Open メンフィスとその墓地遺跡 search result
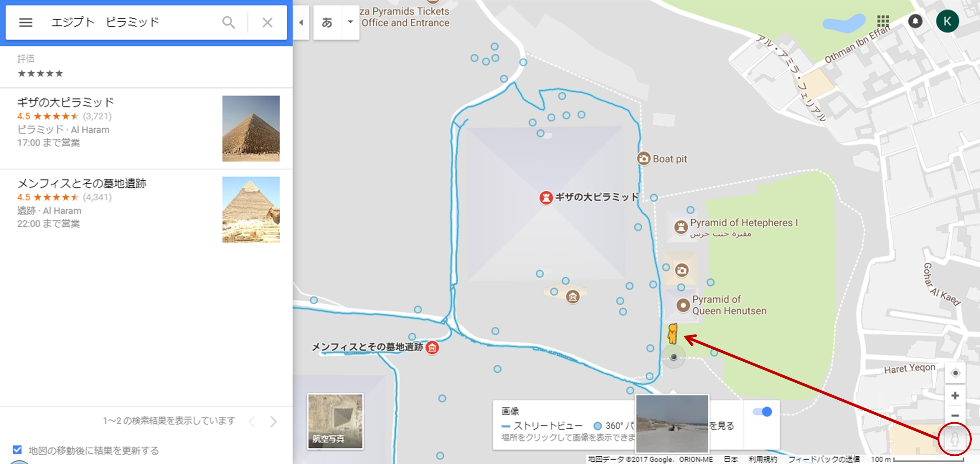This screenshot has height=464, width=980. [x=146, y=210]
